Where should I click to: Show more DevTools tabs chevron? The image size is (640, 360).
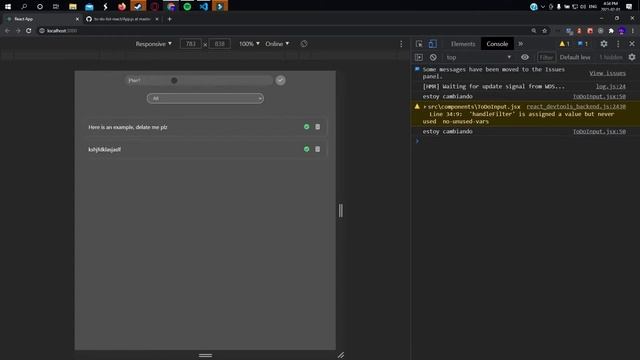click(520, 44)
